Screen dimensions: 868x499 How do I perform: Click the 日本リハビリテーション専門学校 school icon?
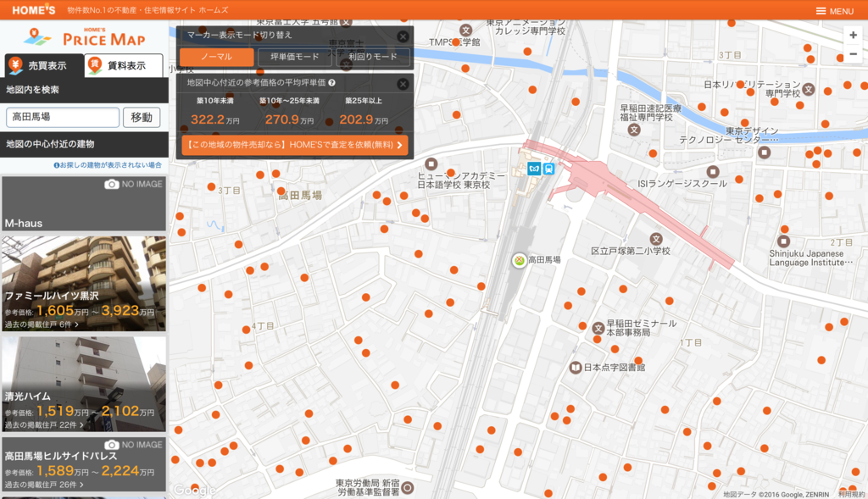(x=808, y=89)
